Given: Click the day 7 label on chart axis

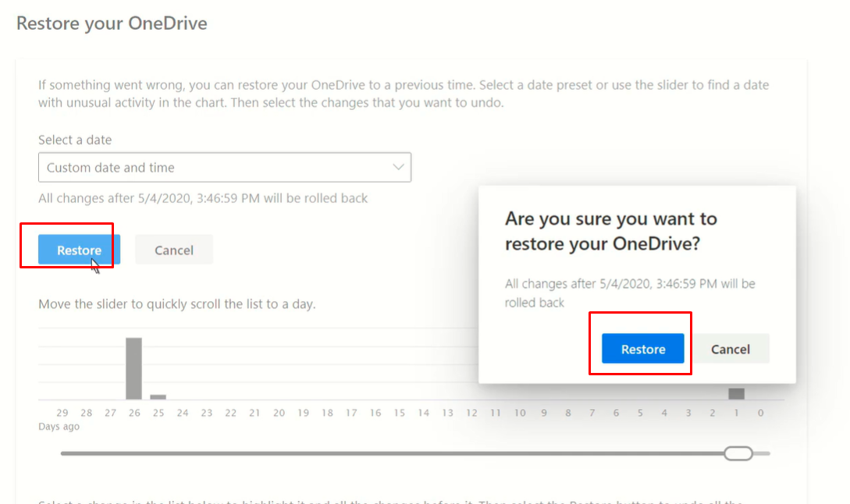Looking at the screenshot, I should [x=592, y=413].
